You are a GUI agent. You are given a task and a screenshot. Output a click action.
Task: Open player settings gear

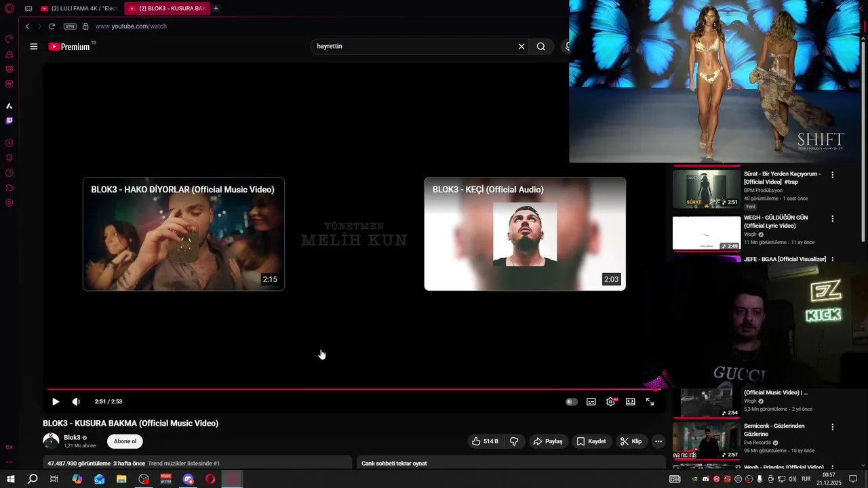coord(611,402)
